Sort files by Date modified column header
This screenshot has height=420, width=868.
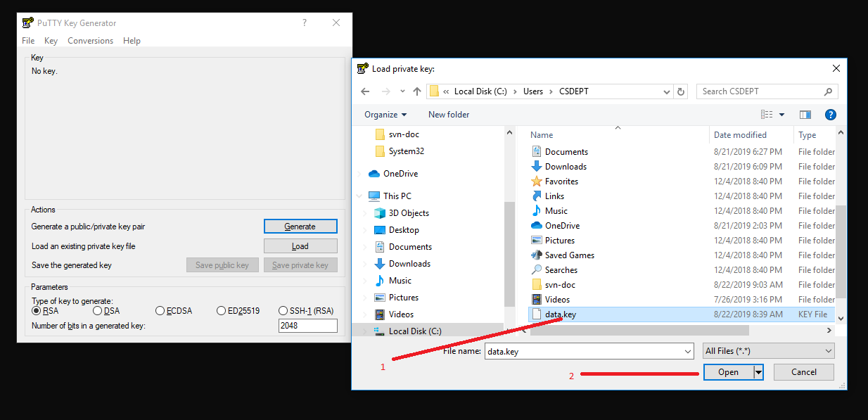point(740,135)
